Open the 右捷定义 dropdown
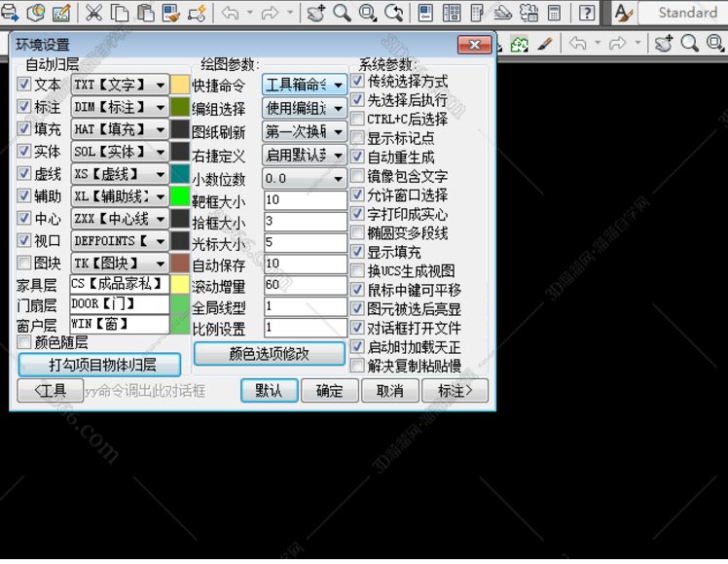Viewport: 728px width, 564px height. (x=305, y=156)
